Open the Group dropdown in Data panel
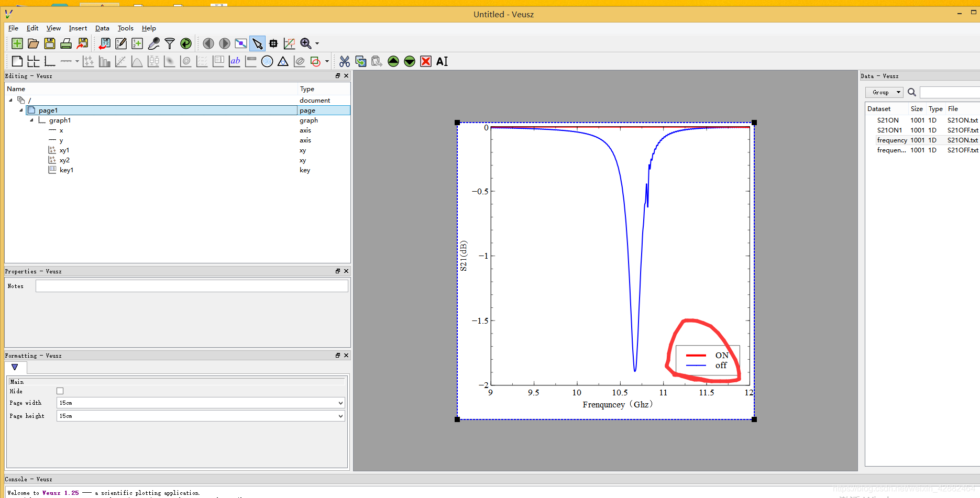980x498 pixels. coord(884,92)
